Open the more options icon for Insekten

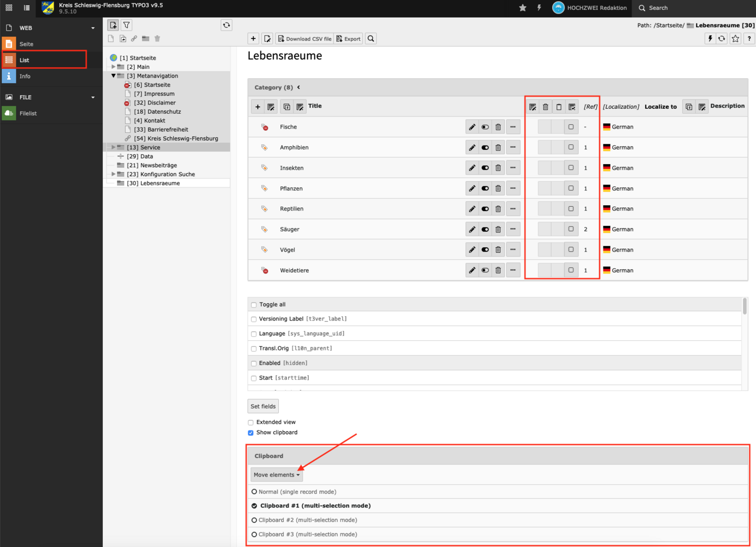pos(513,168)
